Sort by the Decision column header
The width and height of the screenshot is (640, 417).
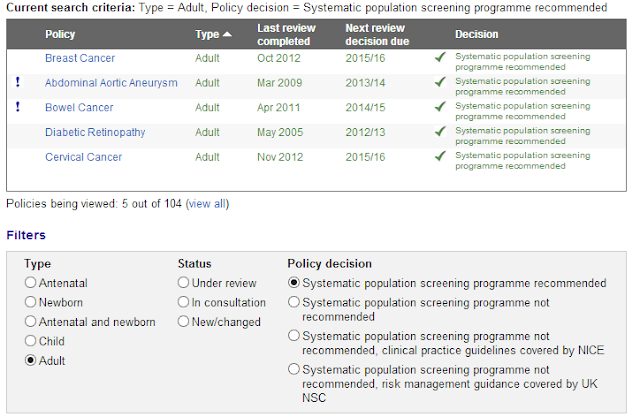click(x=477, y=34)
